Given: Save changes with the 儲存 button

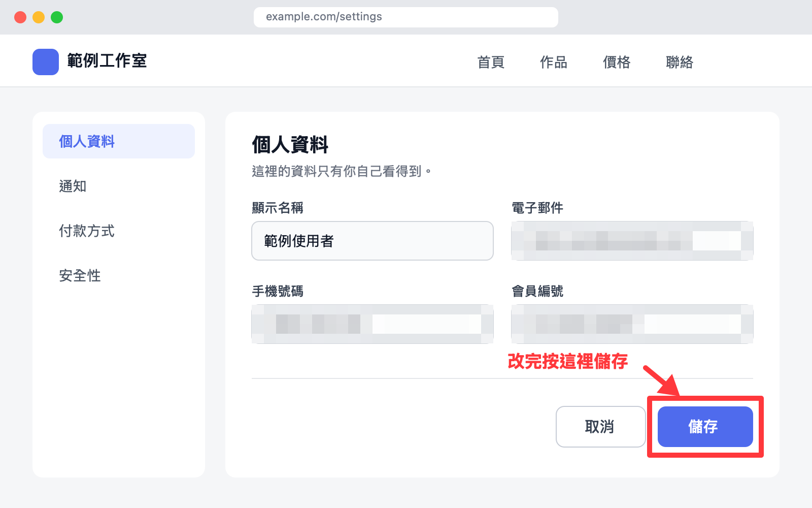Looking at the screenshot, I should pos(705,427).
